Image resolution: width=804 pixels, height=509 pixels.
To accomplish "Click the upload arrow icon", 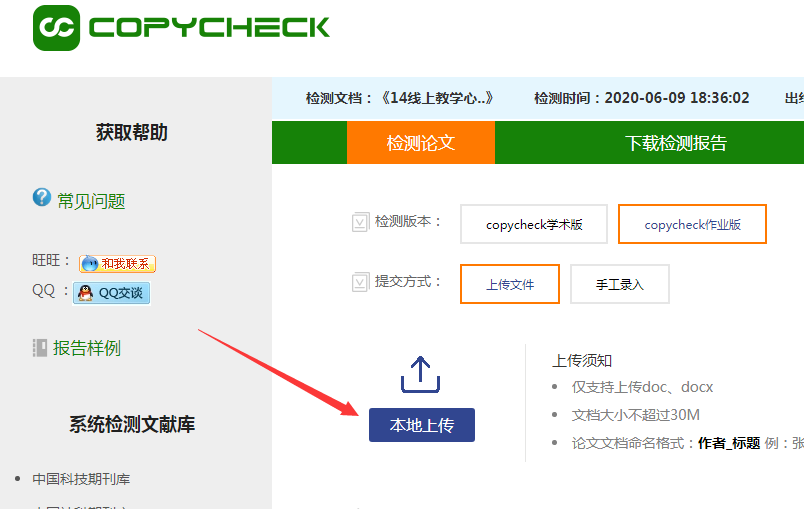I will (x=420, y=375).
